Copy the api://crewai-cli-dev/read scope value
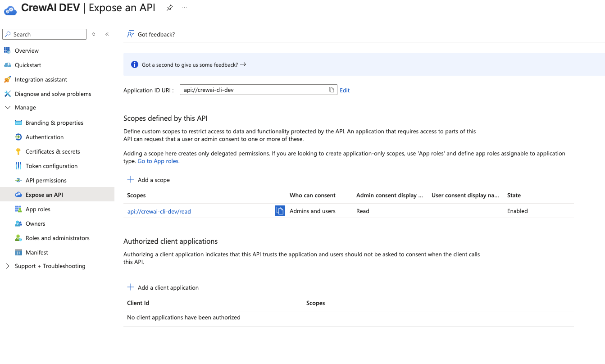605x364 pixels. tap(280, 210)
